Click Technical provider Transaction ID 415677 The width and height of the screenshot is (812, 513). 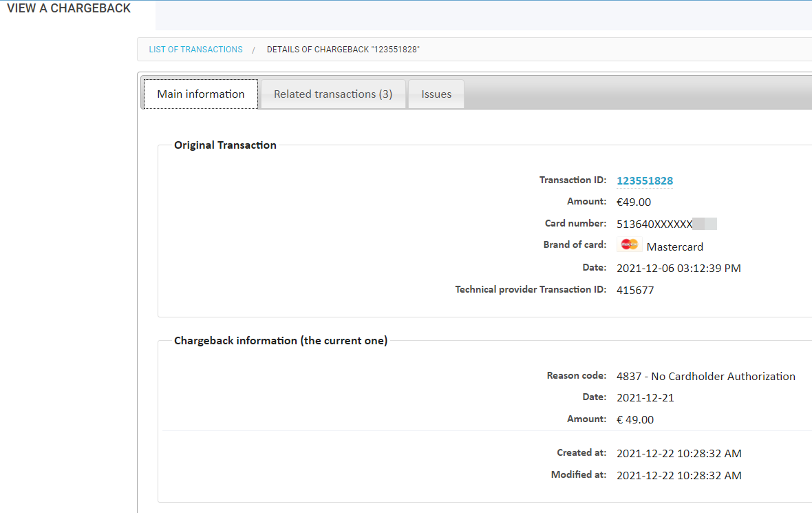coord(634,290)
